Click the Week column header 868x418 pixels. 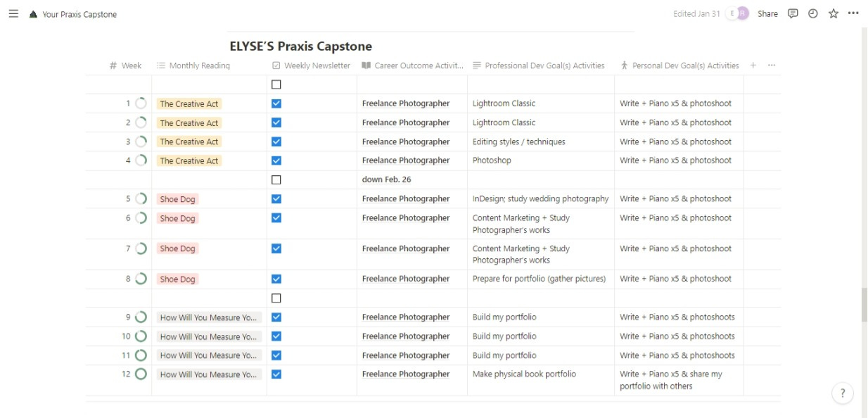pyautogui.click(x=125, y=65)
